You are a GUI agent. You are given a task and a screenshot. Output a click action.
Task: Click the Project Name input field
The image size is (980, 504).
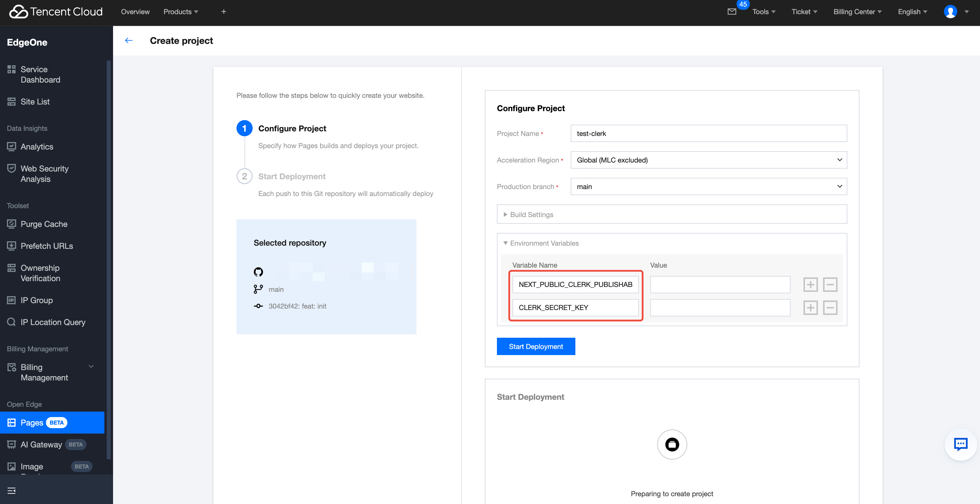(709, 133)
